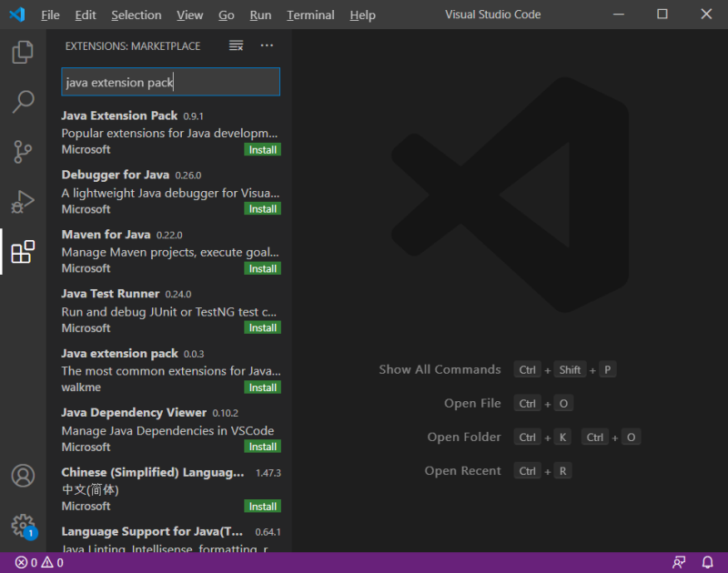
Task: Click the errors count in status bar
Action: 26,562
